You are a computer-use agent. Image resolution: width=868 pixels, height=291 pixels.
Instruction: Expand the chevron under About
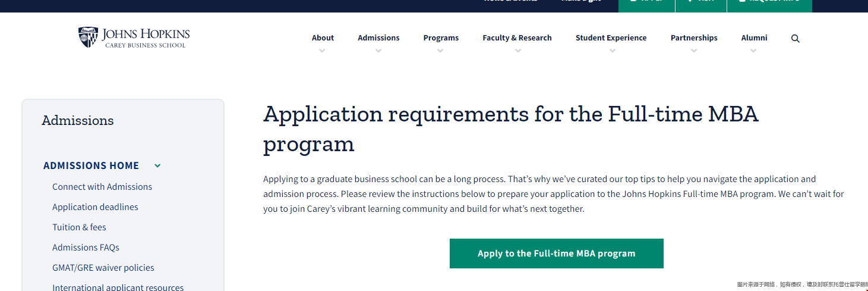click(322, 51)
